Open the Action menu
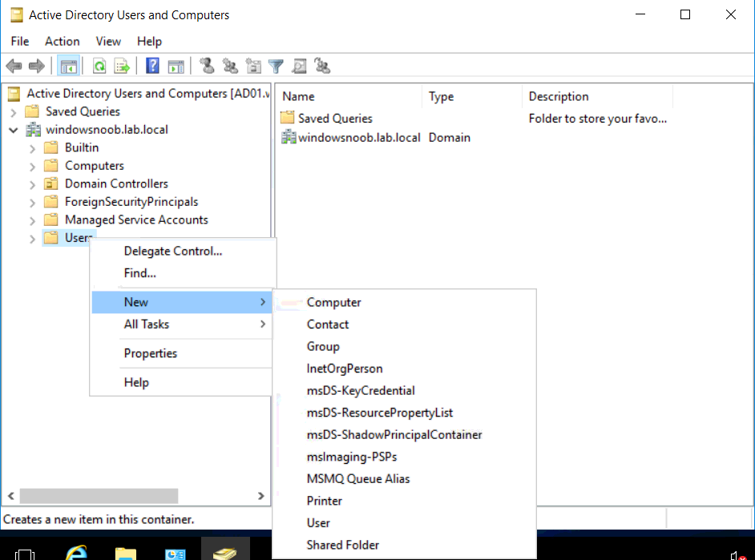The width and height of the screenshot is (755, 560). 62,42
